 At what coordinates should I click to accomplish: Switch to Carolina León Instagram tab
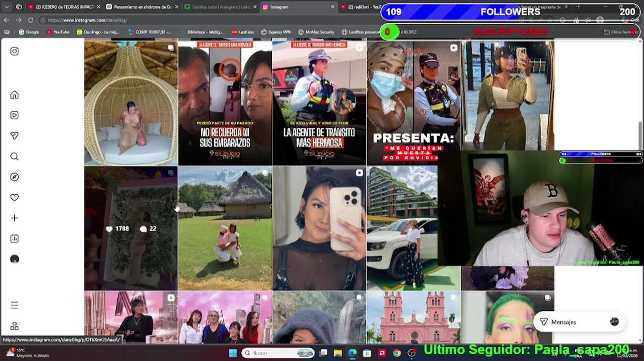[221, 7]
